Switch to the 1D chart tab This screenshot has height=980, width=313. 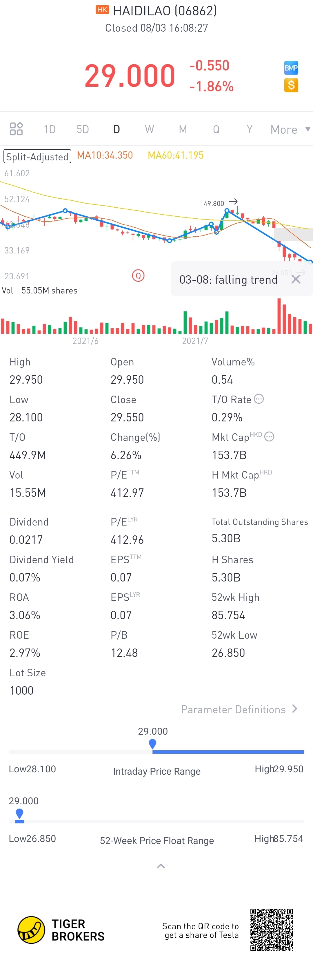[50, 129]
